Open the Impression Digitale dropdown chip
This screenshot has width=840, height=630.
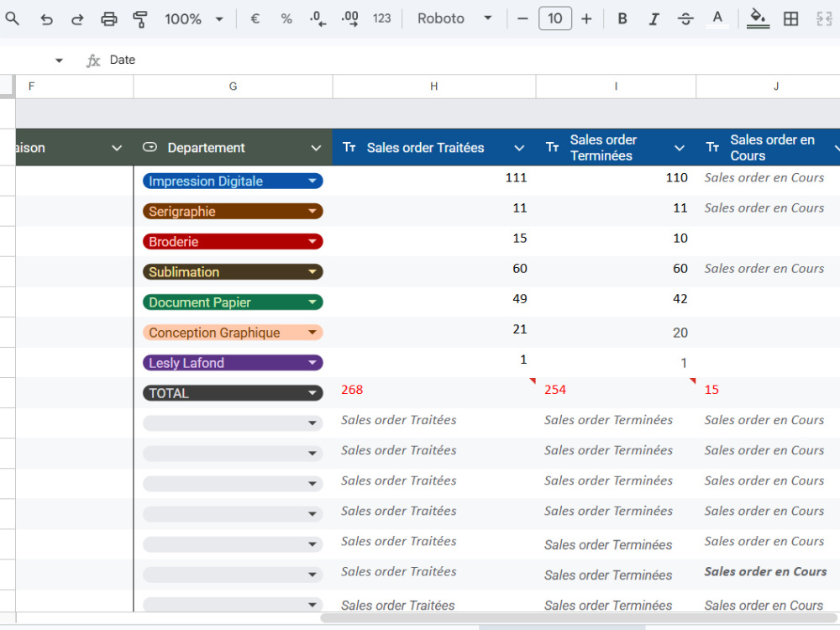click(x=233, y=181)
